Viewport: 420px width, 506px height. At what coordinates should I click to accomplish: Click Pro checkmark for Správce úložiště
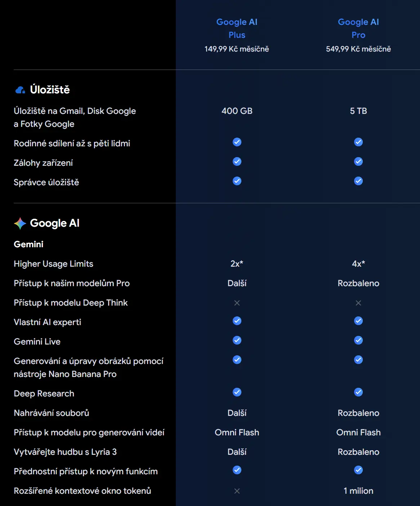coord(358,181)
